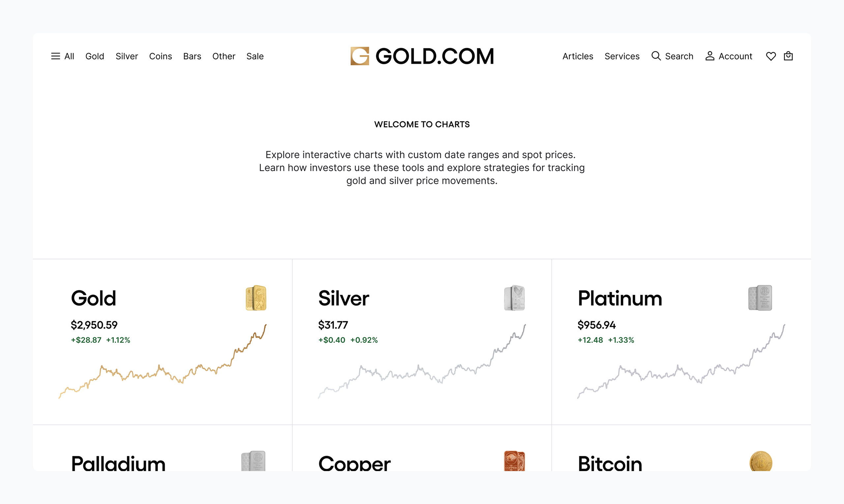Screen dimensions: 844x504
Task: Open the Articles link
Action: tap(578, 56)
